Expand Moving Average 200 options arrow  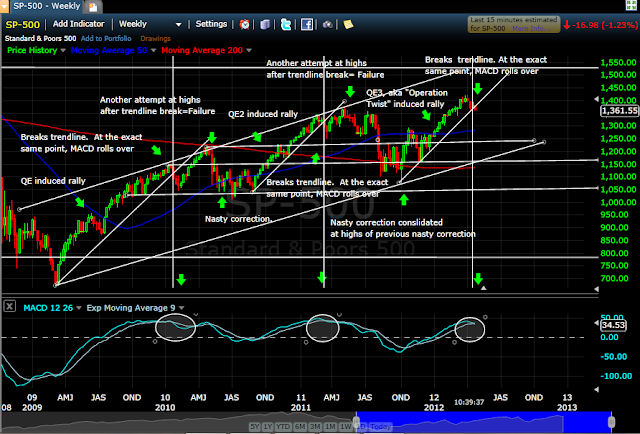[249, 50]
